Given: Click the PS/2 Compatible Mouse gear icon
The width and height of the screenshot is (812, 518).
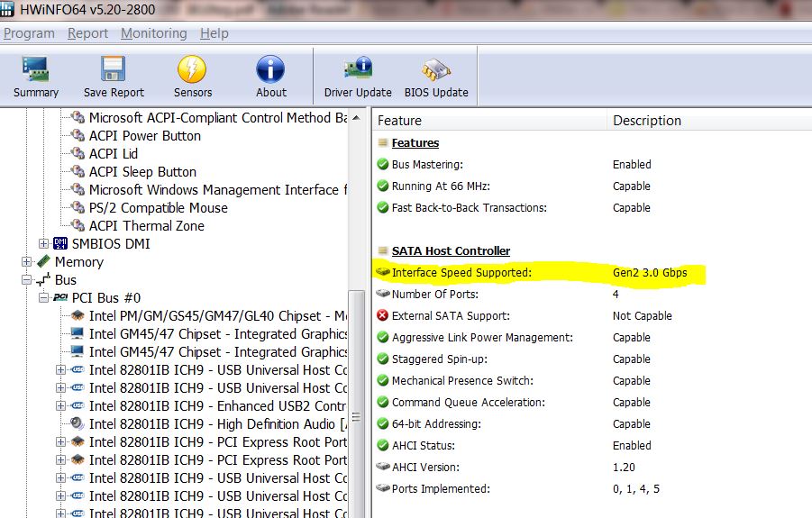Looking at the screenshot, I should [x=78, y=207].
